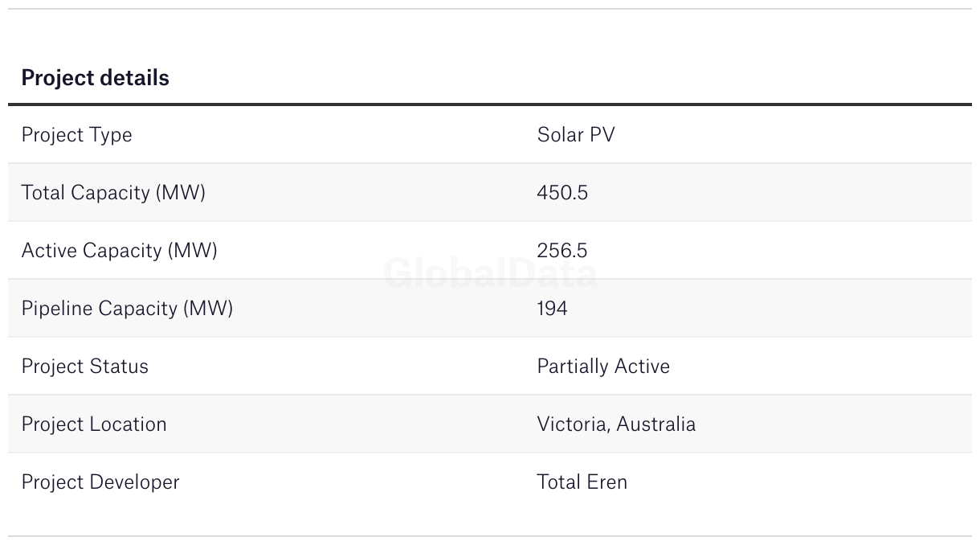980x545 pixels.
Task: Select the "Project Status" label
Action: pos(84,367)
